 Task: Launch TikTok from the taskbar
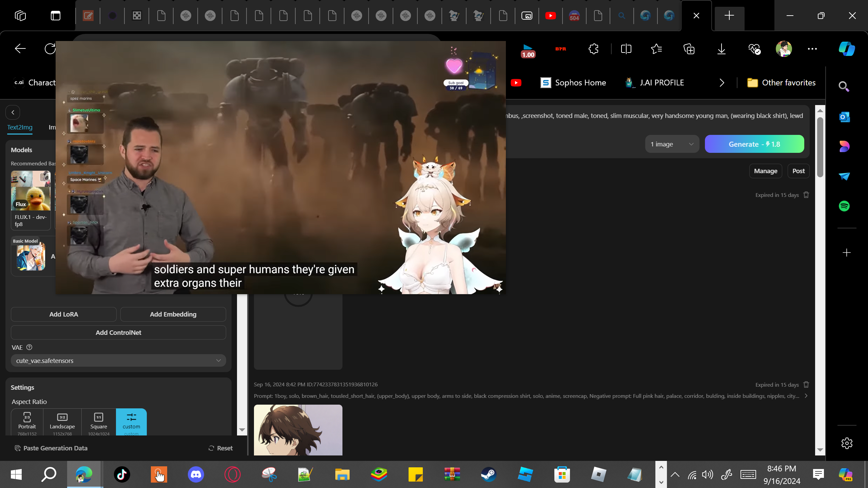point(122,474)
